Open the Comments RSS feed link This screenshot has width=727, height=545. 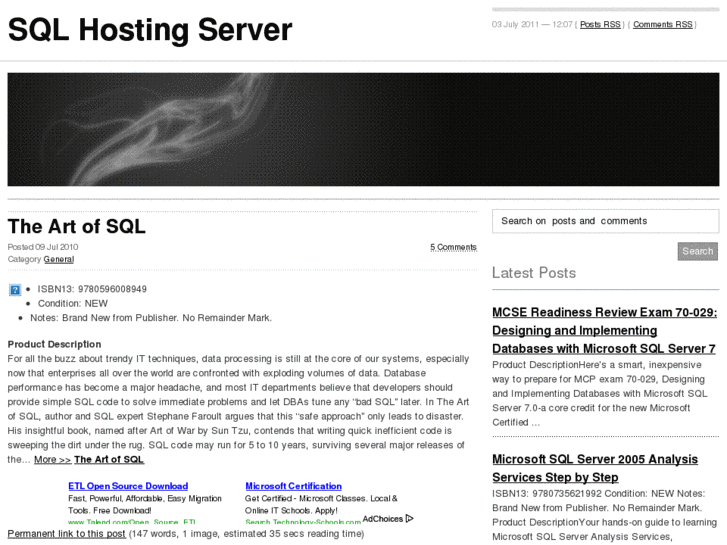pyautogui.click(x=663, y=24)
